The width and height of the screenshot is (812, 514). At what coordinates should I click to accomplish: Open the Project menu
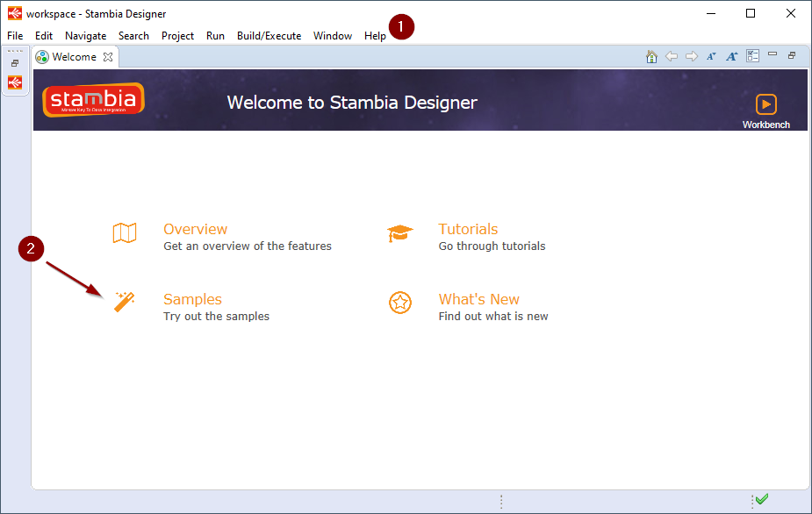click(x=177, y=36)
